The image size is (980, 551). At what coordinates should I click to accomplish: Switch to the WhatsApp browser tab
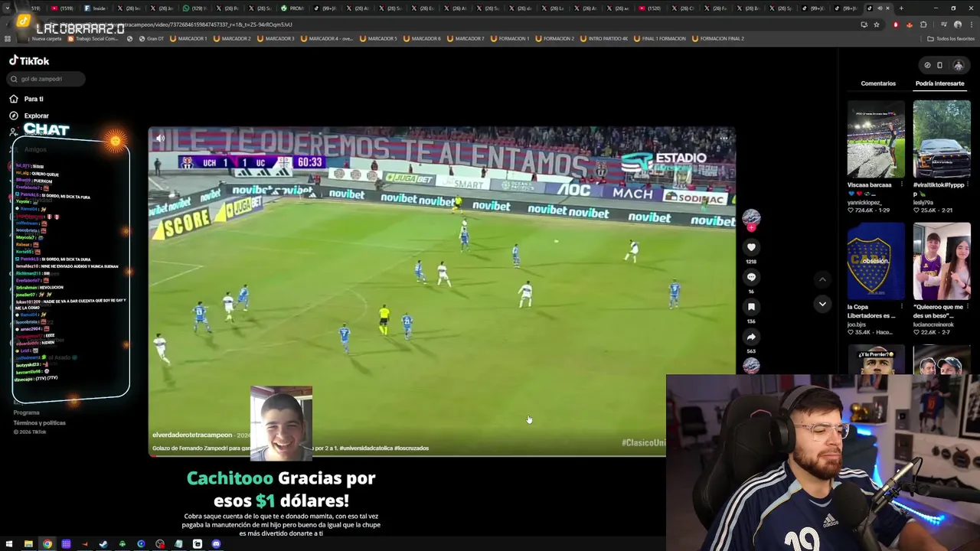pyautogui.click(x=194, y=8)
